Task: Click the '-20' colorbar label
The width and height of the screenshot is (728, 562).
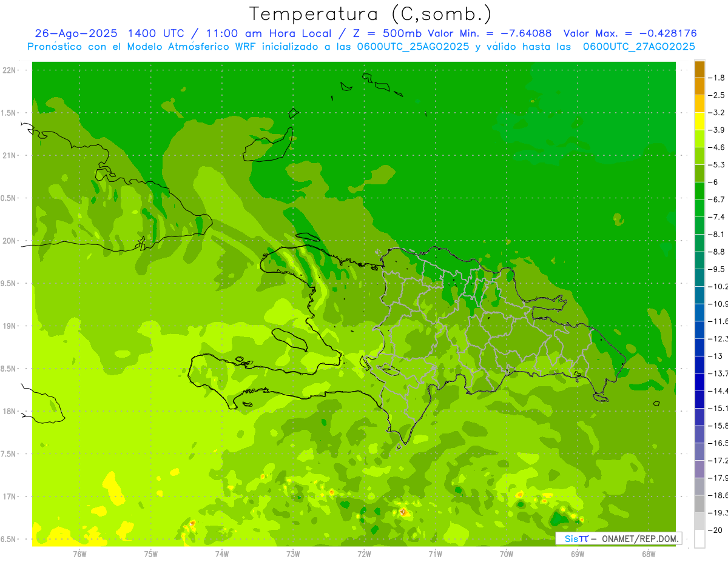Action: point(716,530)
